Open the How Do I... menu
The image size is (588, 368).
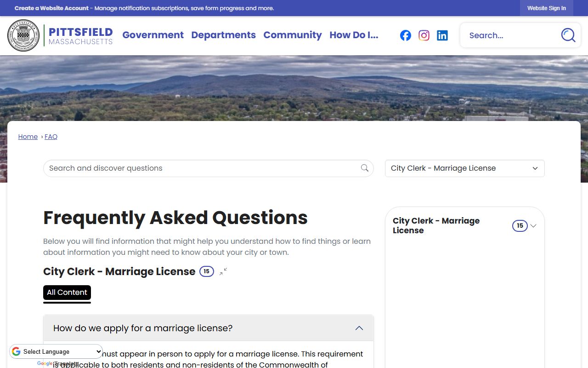click(354, 35)
